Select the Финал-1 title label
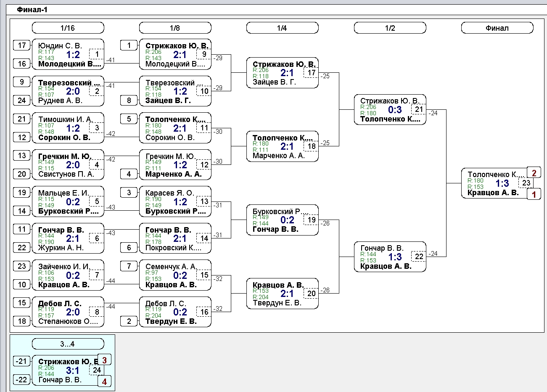 [x=32, y=10]
